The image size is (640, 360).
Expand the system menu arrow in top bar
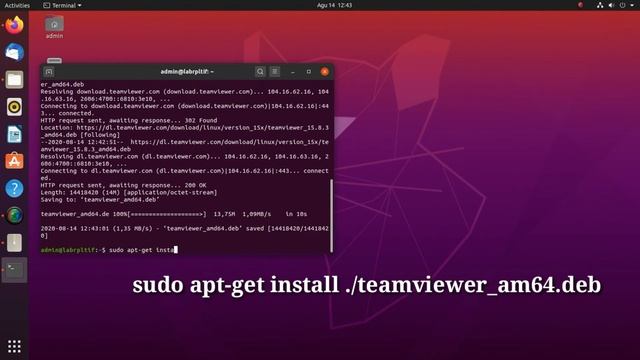click(631, 5)
